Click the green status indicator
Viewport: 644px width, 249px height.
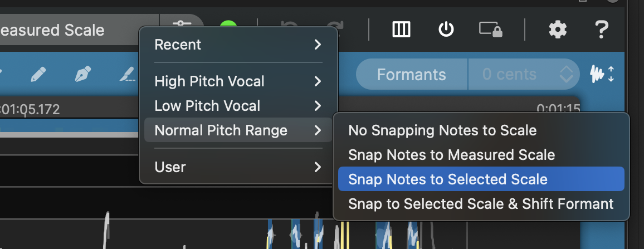click(228, 25)
